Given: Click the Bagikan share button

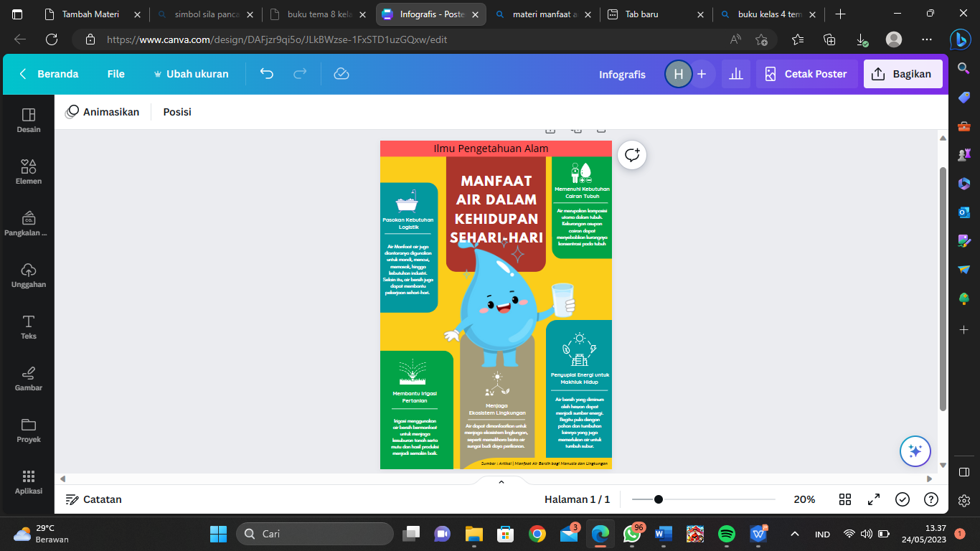Looking at the screenshot, I should (x=903, y=74).
